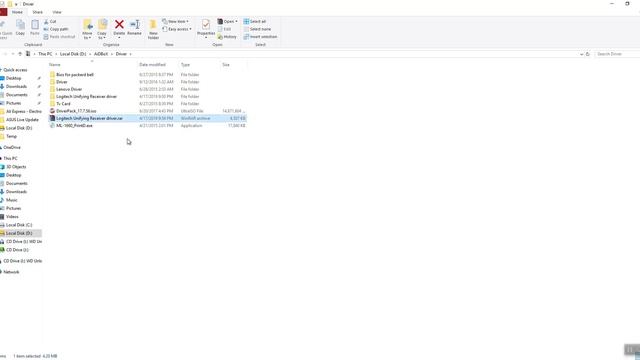This screenshot has height=360, width=640.
Task: Click Copy path in the ribbon
Action: 56,29
